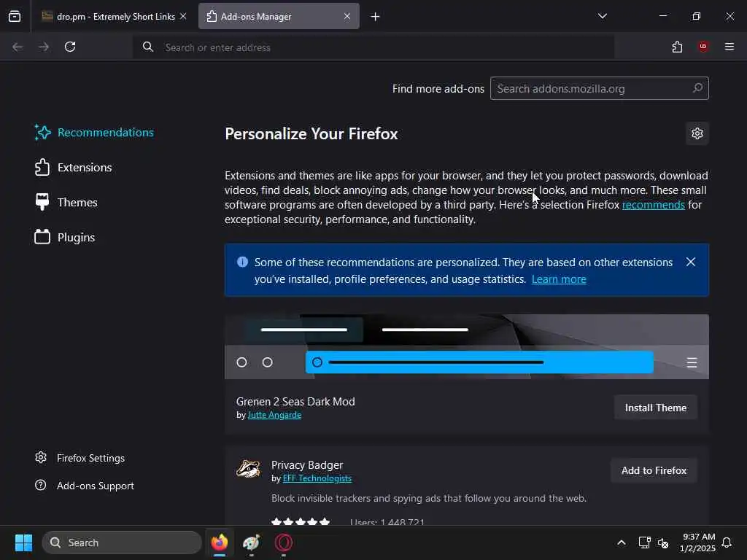Close the dro.pm tab

coord(183,16)
